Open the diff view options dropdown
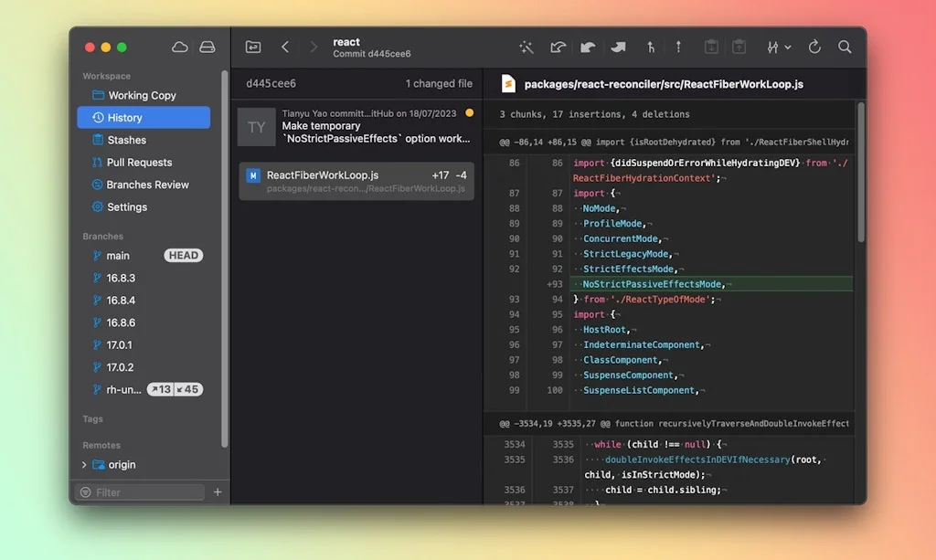936x560 pixels. click(x=780, y=47)
